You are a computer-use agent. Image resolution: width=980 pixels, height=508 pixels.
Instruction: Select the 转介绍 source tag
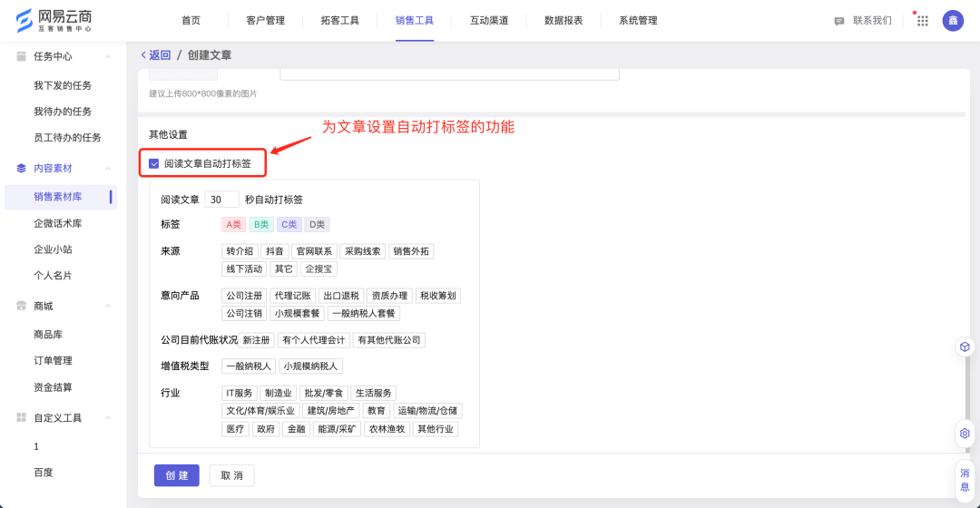tap(240, 251)
